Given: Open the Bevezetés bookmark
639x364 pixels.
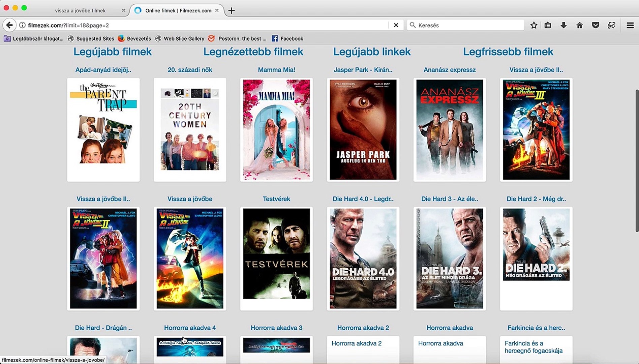Looking at the screenshot, I should [x=134, y=38].
